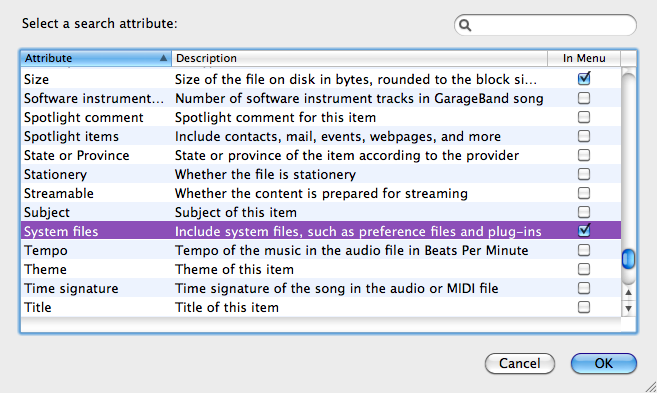Image resolution: width=657 pixels, height=393 pixels.
Task: Click inside the search attribute field
Action: [545, 25]
